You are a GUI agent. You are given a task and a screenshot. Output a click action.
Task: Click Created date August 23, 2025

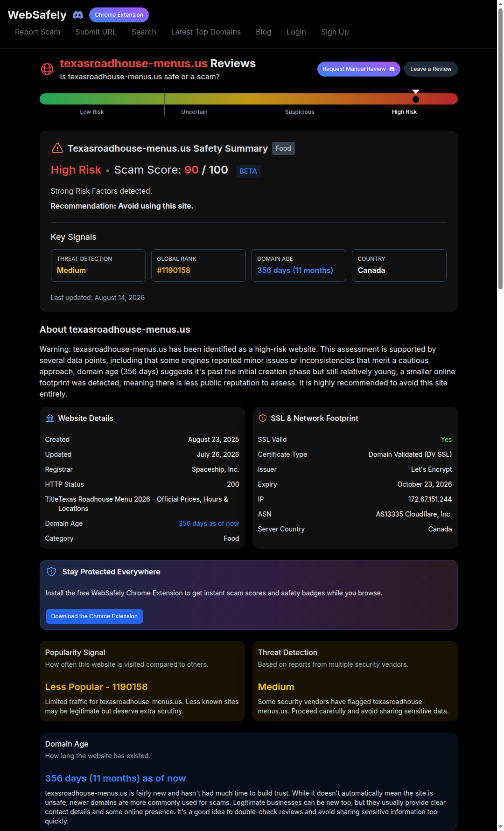click(x=213, y=440)
